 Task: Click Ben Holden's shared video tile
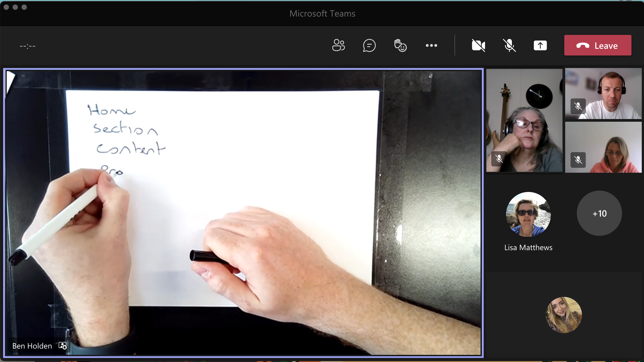point(244,215)
